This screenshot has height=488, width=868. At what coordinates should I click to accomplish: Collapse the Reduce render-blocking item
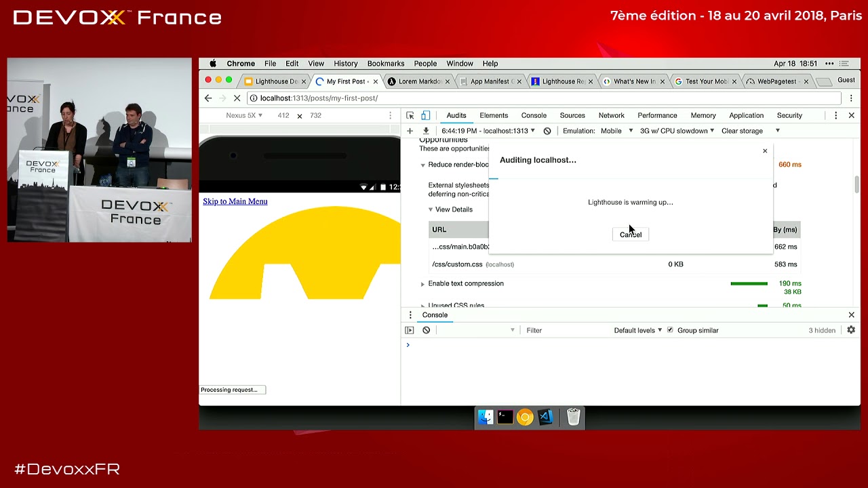tap(422, 165)
